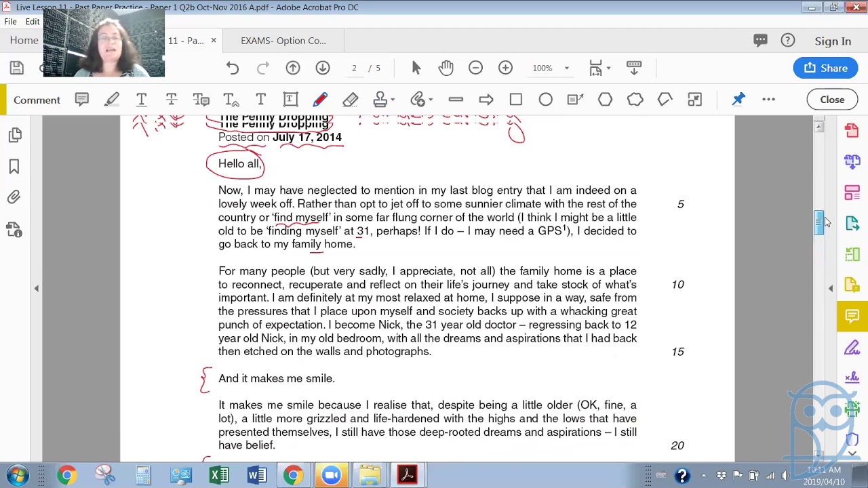868x488 pixels.
Task: Open the notifications chat icon
Action: tap(760, 41)
